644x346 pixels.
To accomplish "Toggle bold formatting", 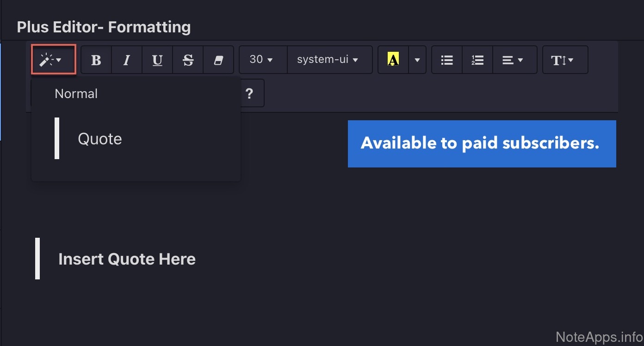I will 96,60.
